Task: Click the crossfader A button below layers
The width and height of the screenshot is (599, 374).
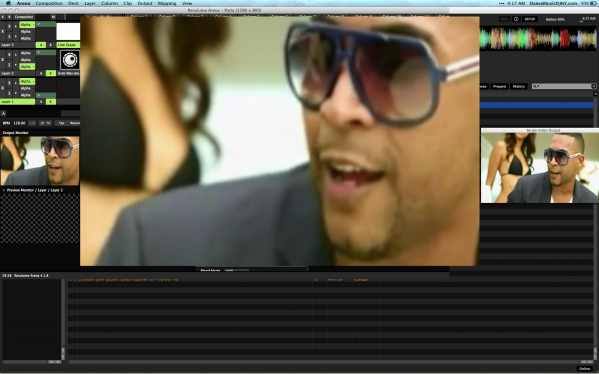Action: (x=3, y=113)
